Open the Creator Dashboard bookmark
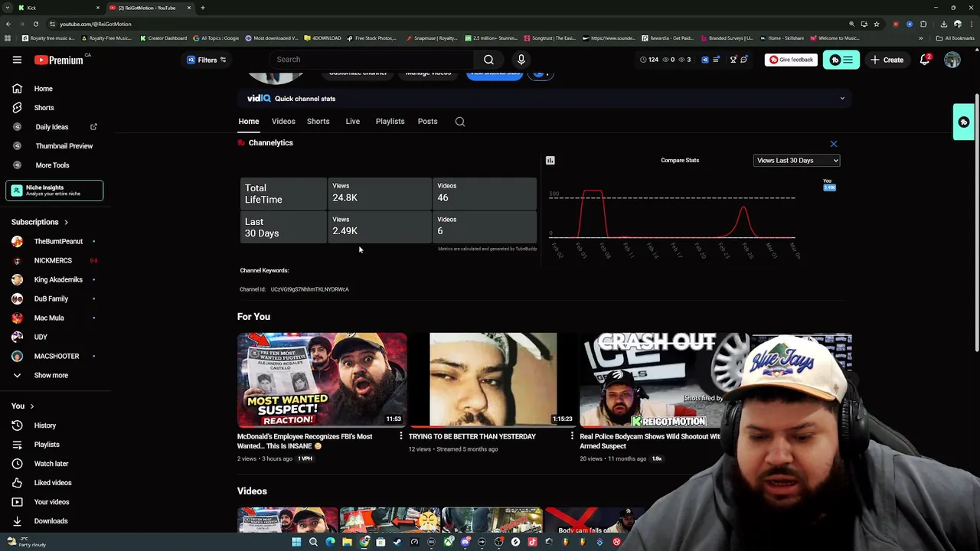 (x=163, y=38)
